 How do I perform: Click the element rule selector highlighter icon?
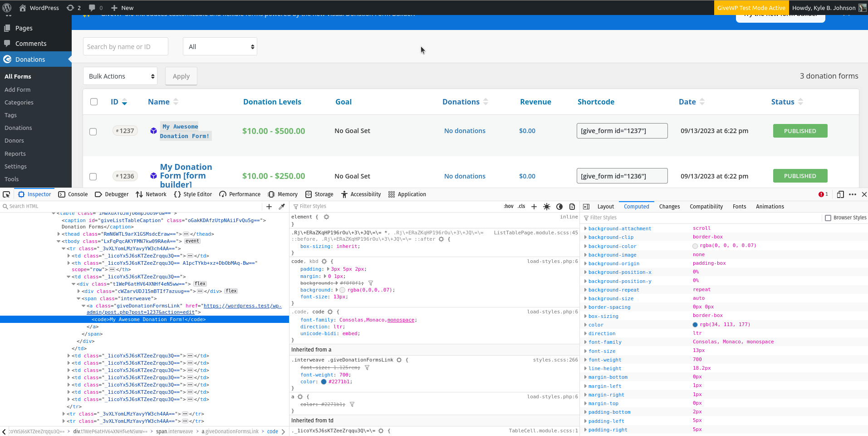326,217
